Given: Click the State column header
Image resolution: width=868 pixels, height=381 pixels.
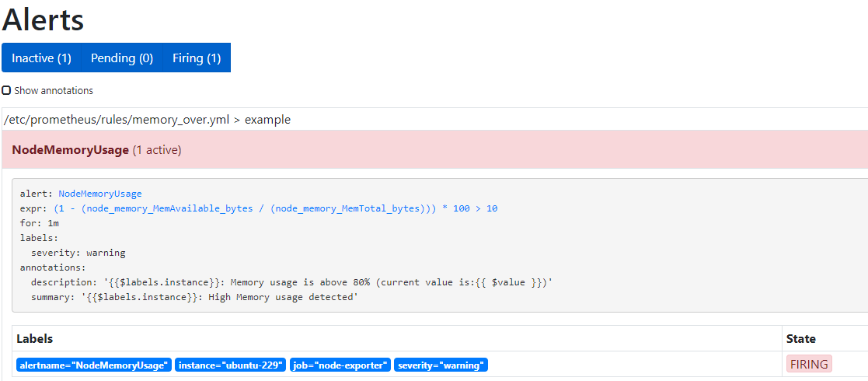Looking at the screenshot, I should click(x=800, y=339).
